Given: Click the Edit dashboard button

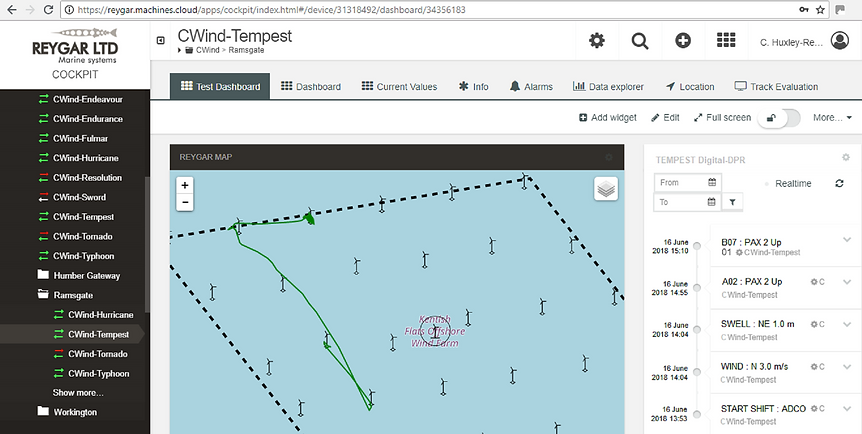Looking at the screenshot, I should tap(665, 117).
